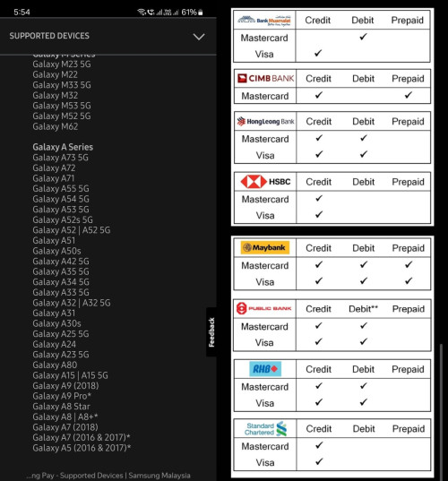Screen dimensions: 448x481
Task: Click the Bank Muamalat logo
Action: click(264, 21)
